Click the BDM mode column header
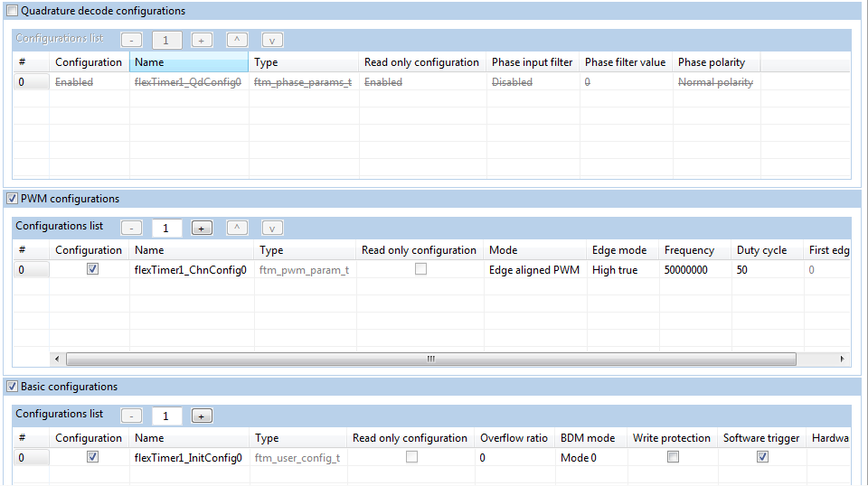 click(x=590, y=438)
